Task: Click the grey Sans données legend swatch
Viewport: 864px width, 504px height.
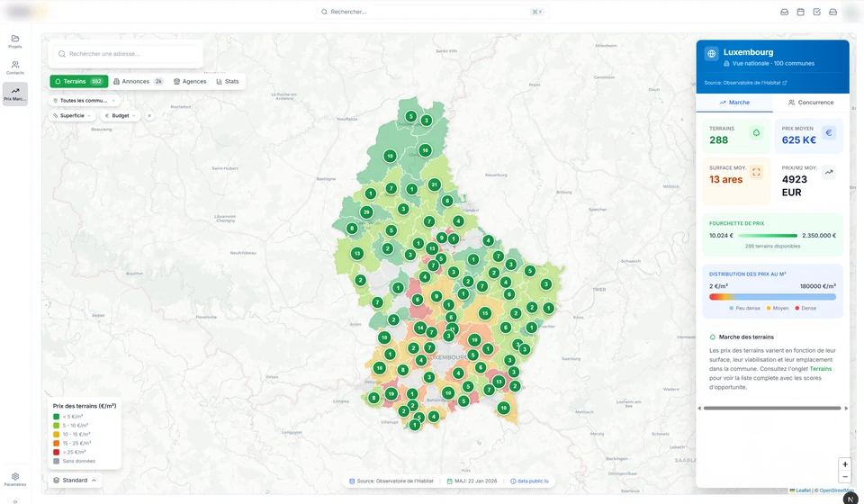Action: pos(56,461)
